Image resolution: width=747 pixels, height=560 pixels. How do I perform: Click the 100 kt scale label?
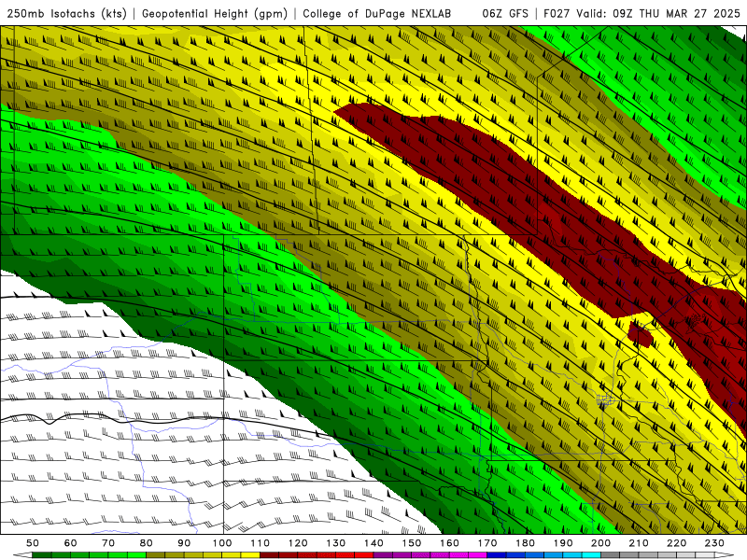click(x=222, y=543)
